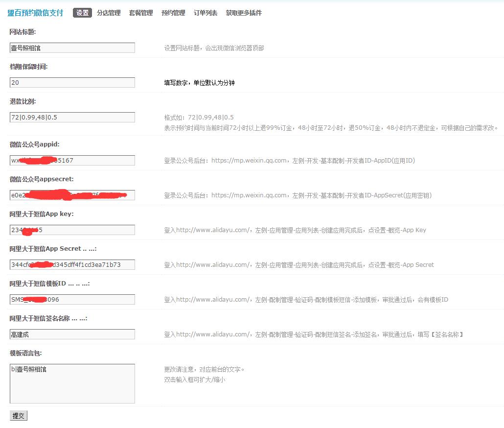The image size is (504, 428).
Task: Click the 档期保留时间 input box
Action: (x=72, y=83)
